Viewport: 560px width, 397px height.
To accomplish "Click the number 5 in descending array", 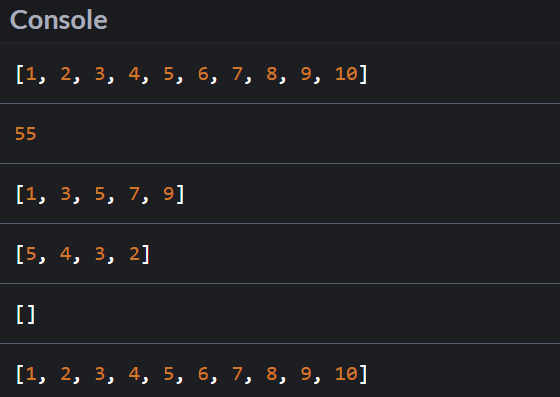I will coord(31,253).
